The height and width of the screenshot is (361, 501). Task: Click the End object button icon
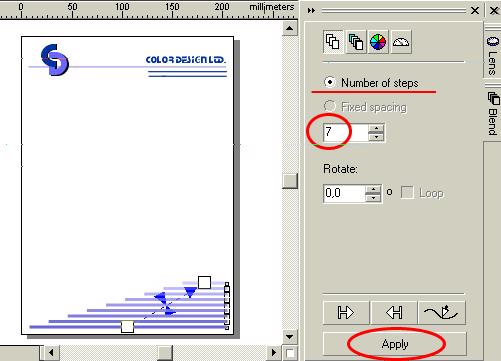click(x=394, y=312)
